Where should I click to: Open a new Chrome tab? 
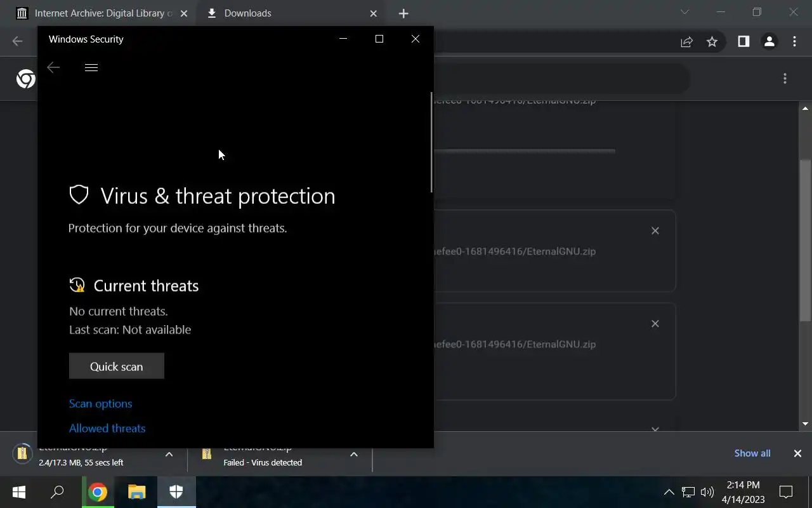403,13
